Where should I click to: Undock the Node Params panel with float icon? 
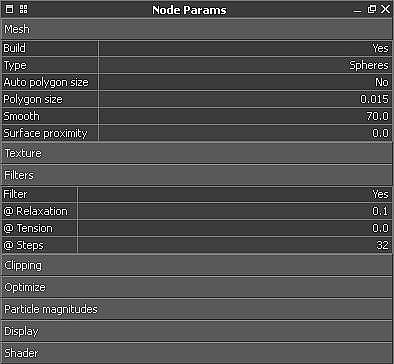pos(372,9)
